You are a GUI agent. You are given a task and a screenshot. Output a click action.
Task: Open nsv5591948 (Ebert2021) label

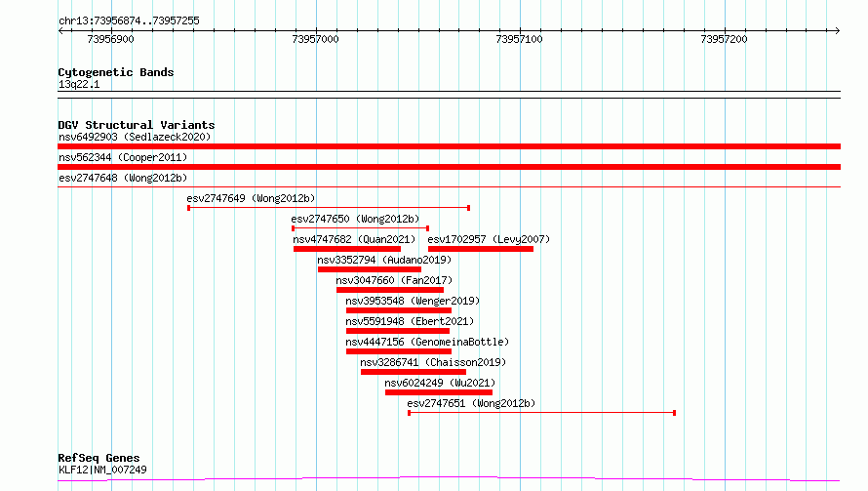coord(410,321)
